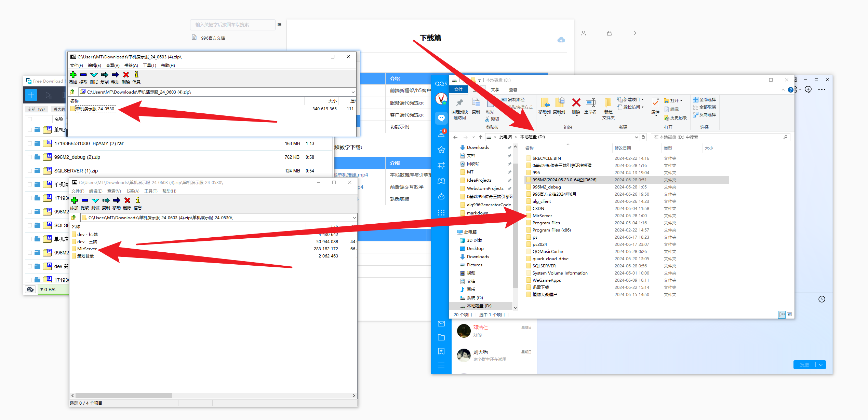The image size is (868, 420).
Task: Click the 发送 button in QQ chat
Action: 804,365
